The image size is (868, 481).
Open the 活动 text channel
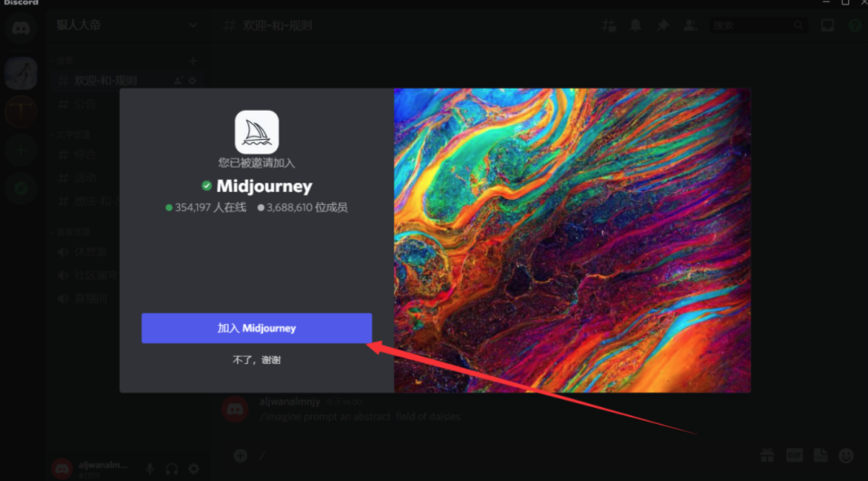click(84, 178)
